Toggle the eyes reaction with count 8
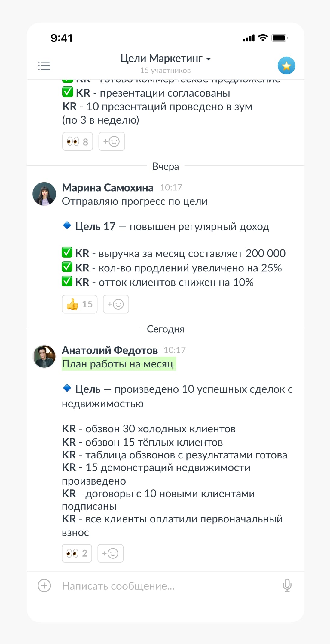Screen dimensions: 330x644 78,141
